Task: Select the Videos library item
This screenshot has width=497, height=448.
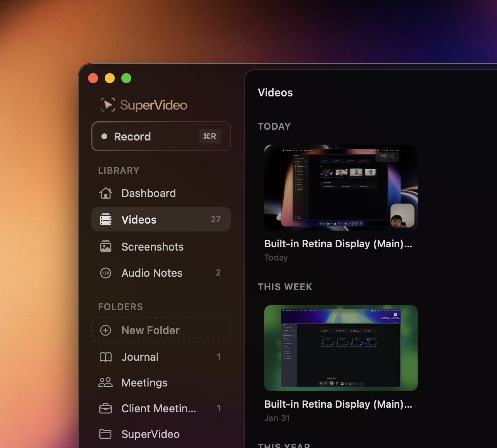Action: click(161, 219)
